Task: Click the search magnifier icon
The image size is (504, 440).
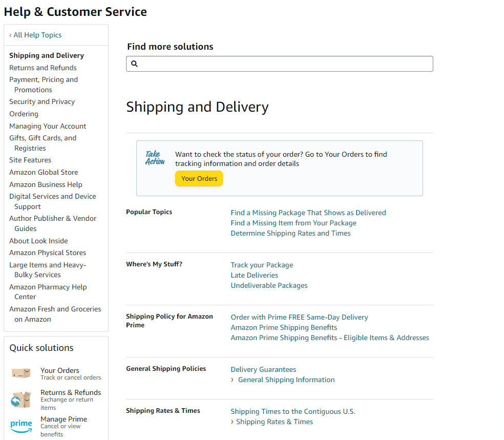Action: coord(134,64)
